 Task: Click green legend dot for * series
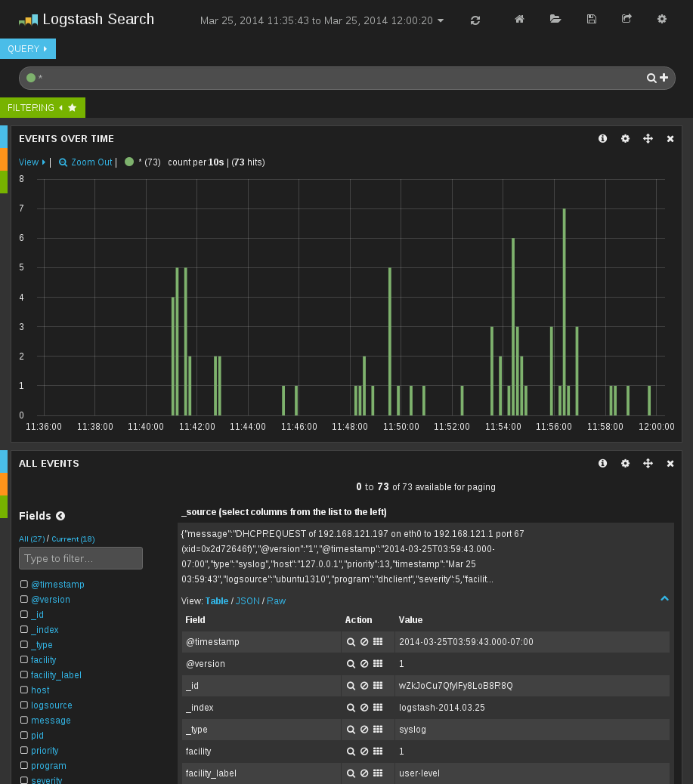(x=129, y=162)
